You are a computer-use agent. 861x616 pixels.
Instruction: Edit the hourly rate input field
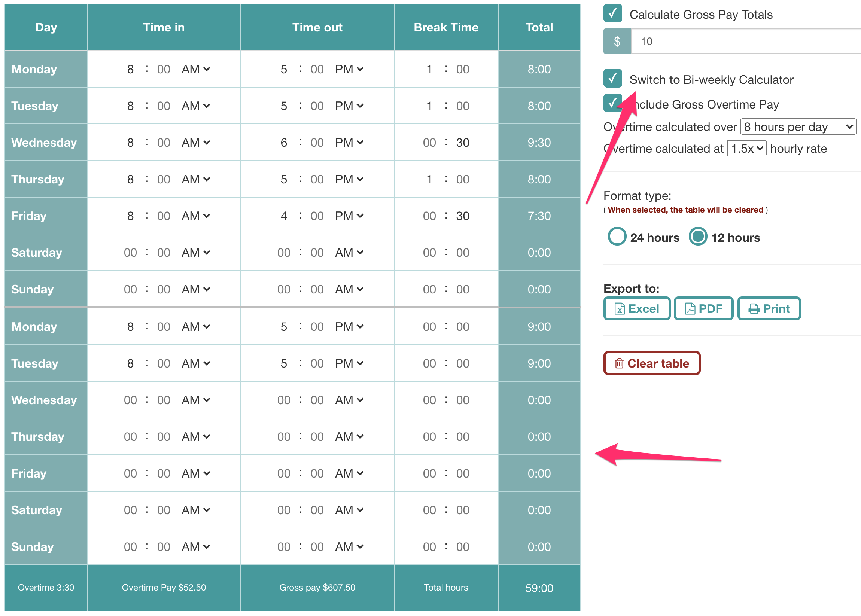734,41
